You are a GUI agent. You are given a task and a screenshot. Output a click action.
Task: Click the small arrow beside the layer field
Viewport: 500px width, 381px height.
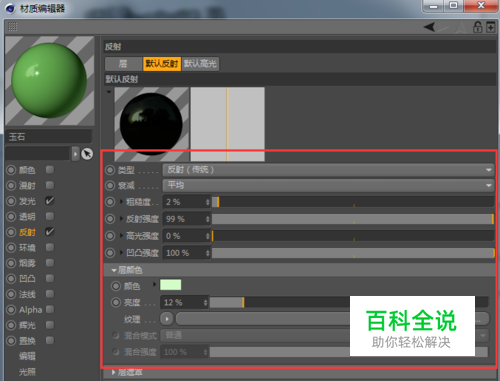coord(75,154)
